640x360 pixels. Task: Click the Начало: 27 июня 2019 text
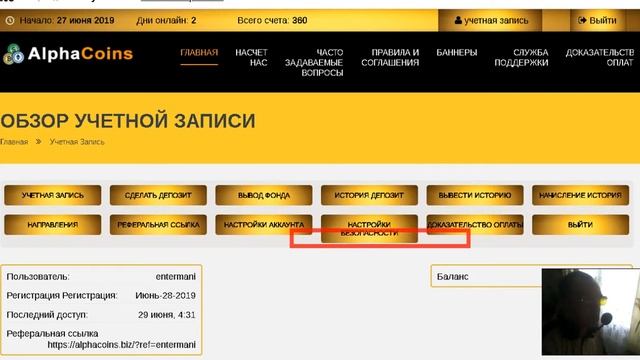pyautogui.click(x=67, y=20)
